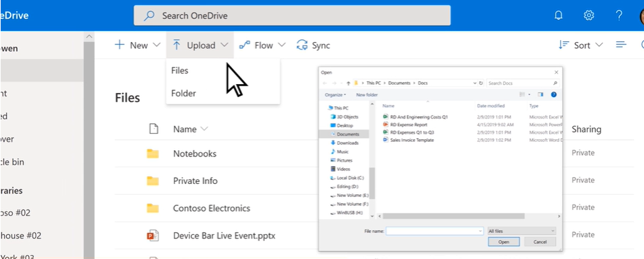This screenshot has height=259, width=644.
Task: Click the Sync button
Action: 313,45
